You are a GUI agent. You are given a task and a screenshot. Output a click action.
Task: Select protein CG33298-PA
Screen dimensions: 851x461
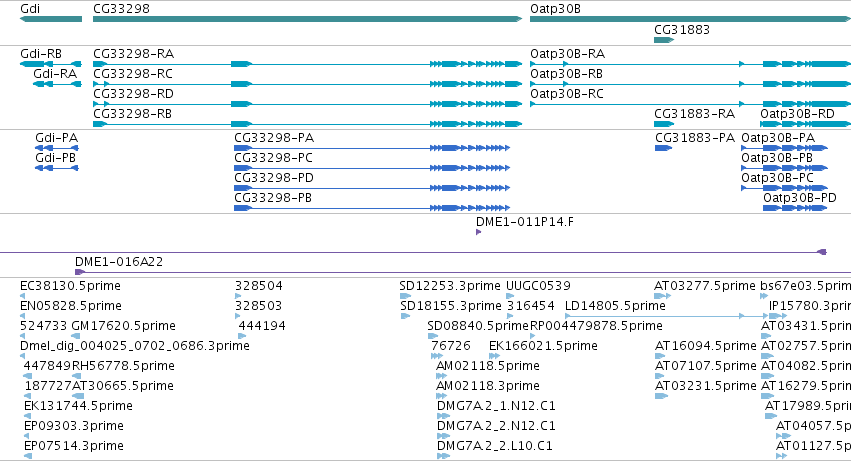274,138
